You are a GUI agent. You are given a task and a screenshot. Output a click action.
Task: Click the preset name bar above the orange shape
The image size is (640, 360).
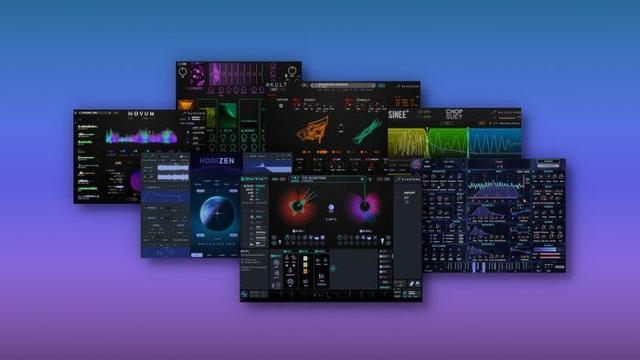tap(343, 85)
